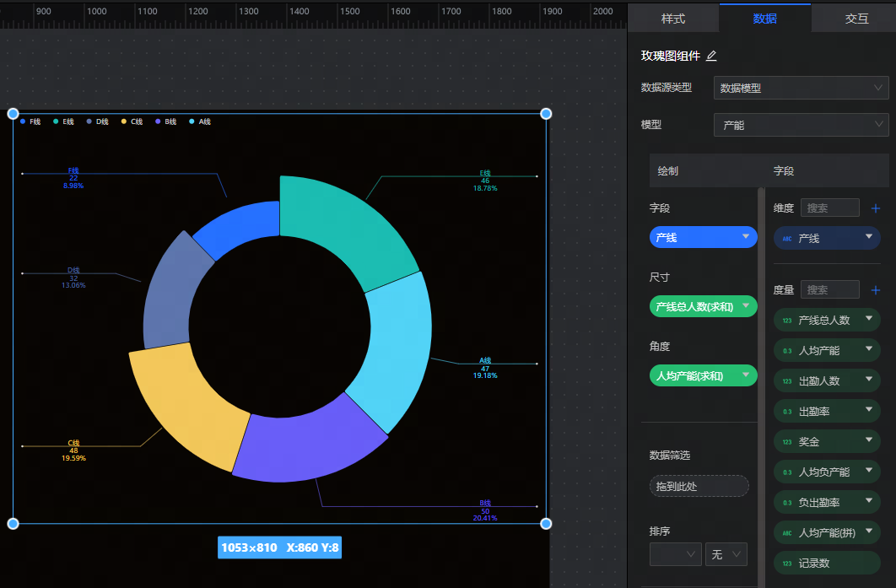Click the bottom-left resize handle of the chart

pyautogui.click(x=13, y=524)
